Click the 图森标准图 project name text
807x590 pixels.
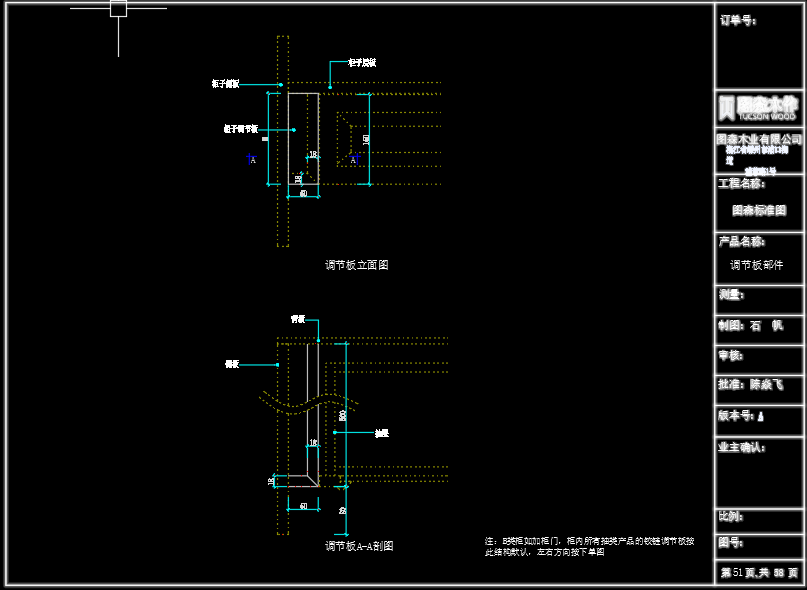click(x=759, y=211)
